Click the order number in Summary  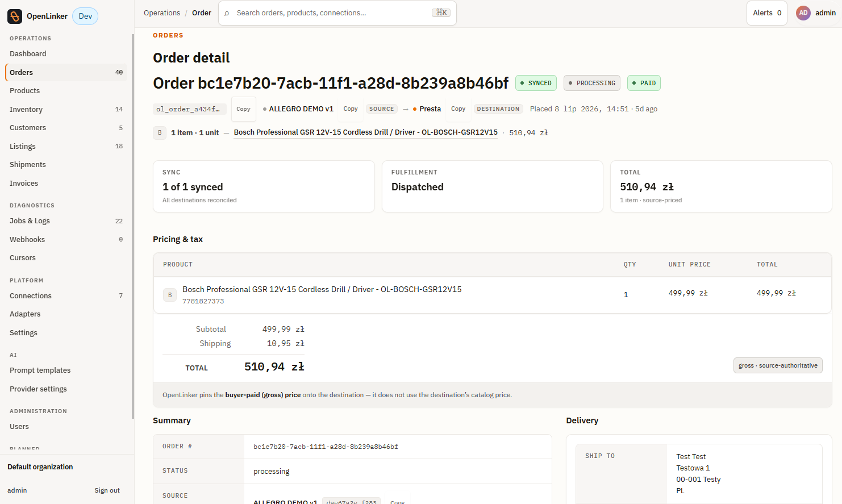(326, 447)
